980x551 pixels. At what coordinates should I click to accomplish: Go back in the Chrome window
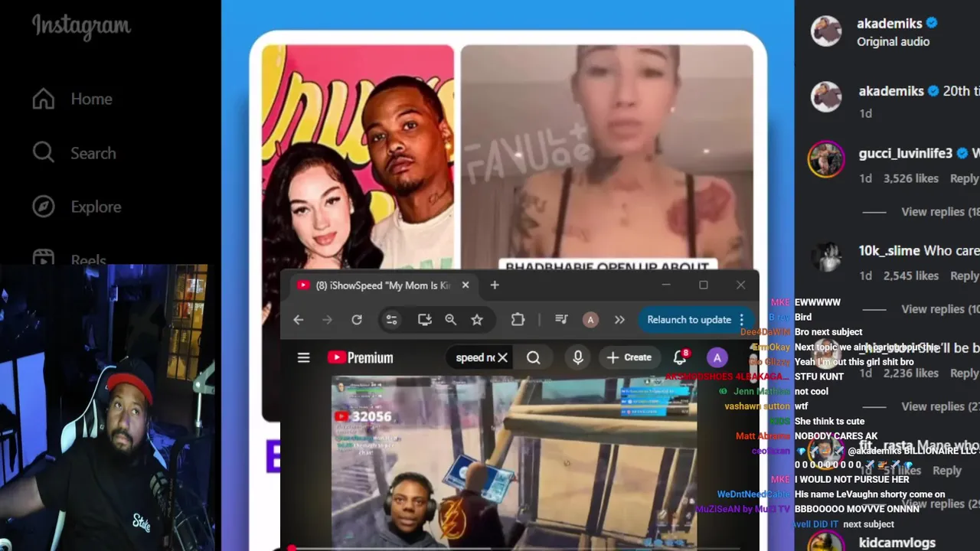point(299,320)
